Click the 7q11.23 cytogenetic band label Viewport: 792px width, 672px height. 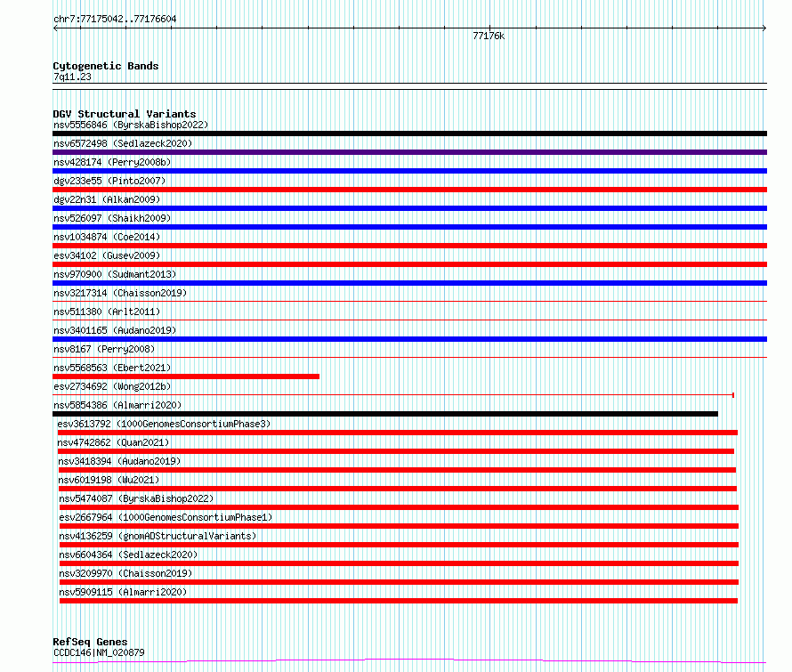pos(72,77)
